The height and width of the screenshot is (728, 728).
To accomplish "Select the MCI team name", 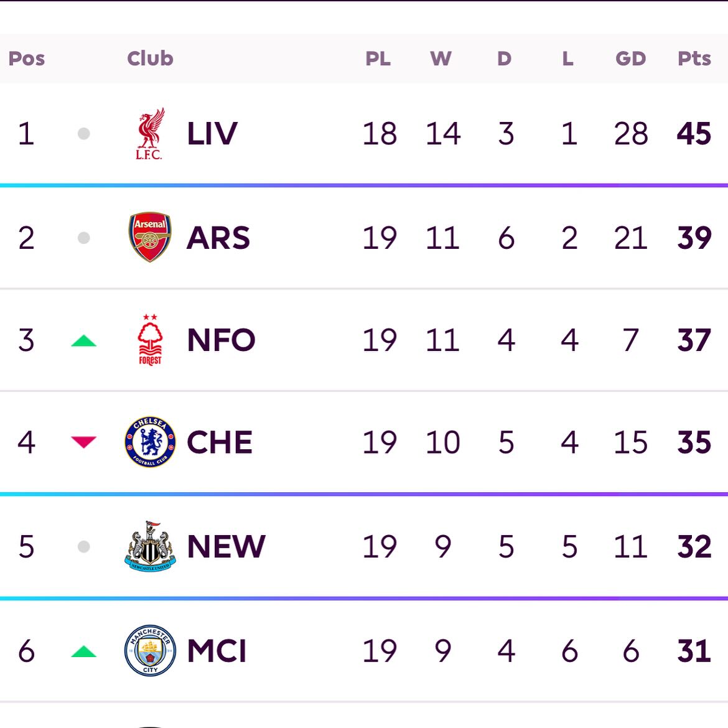I will pos(217,651).
